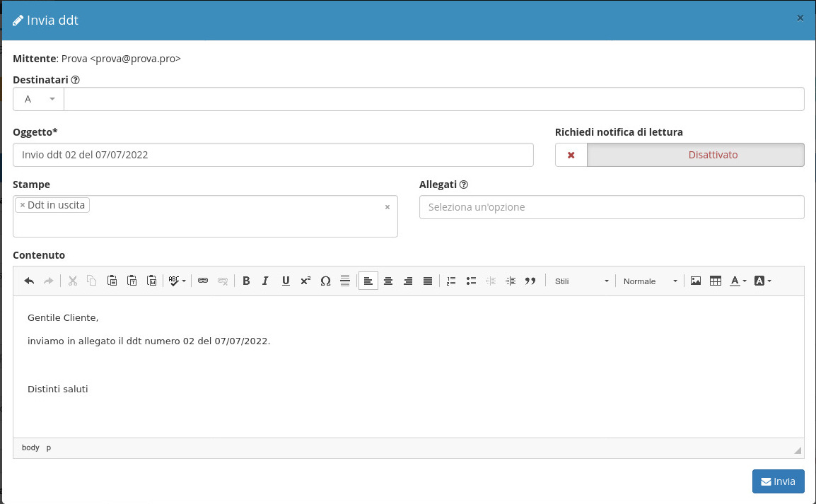Expand the Stili styles dropdown
The height and width of the screenshot is (504, 816).
tap(581, 281)
